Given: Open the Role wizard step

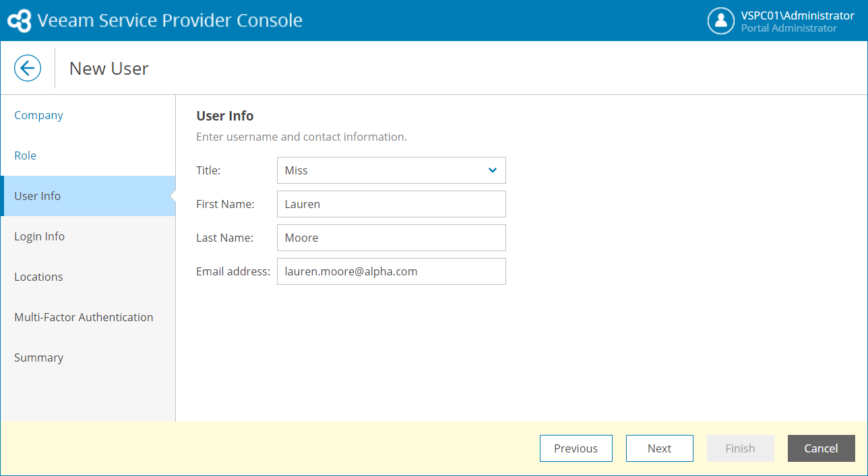Looking at the screenshot, I should tap(26, 156).
